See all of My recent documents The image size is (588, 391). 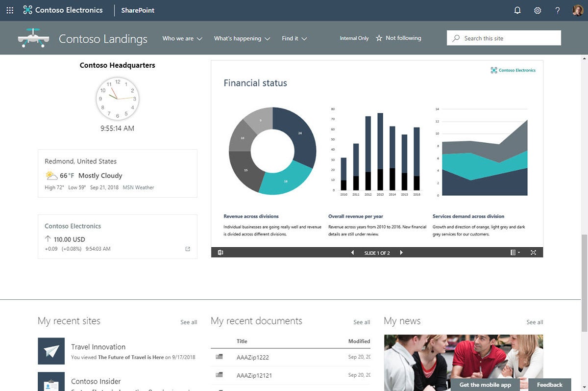pyautogui.click(x=362, y=322)
